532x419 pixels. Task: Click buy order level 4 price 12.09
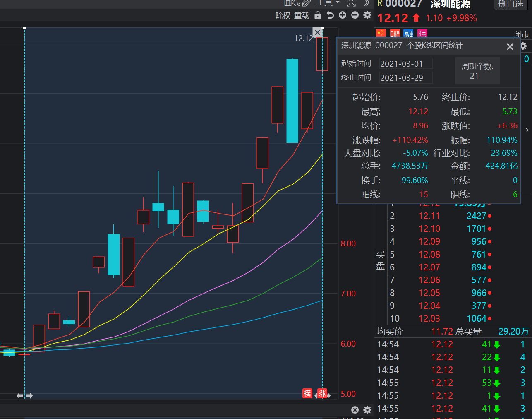(x=429, y=242)
